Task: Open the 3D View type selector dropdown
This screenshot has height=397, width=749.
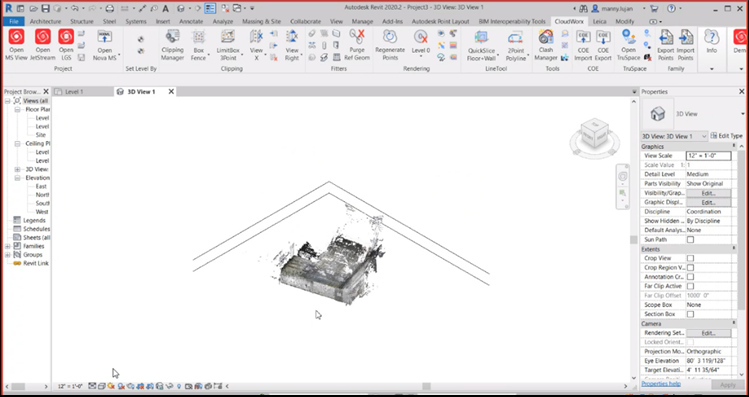Action: pos(742,114)
